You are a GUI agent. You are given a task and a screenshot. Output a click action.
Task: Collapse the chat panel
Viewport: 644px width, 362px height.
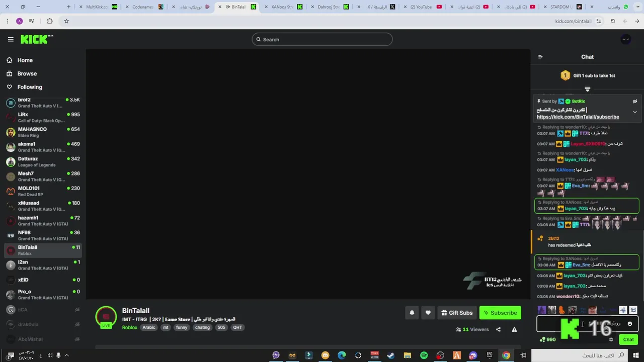click(540, 57)
